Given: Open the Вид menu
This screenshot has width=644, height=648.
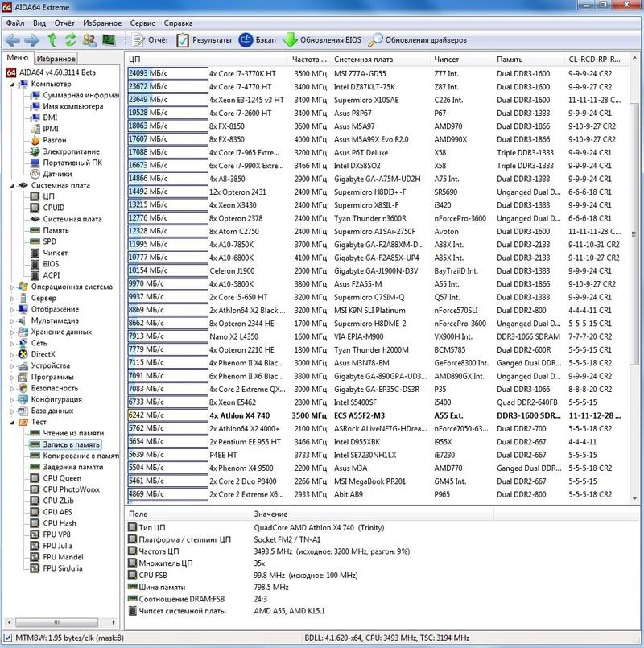Looking at the screenshot, I should 39,23.
